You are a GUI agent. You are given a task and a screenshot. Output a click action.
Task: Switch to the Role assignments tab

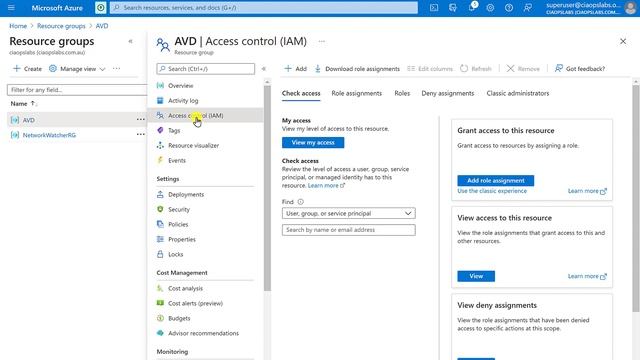[x=356, y=93]
